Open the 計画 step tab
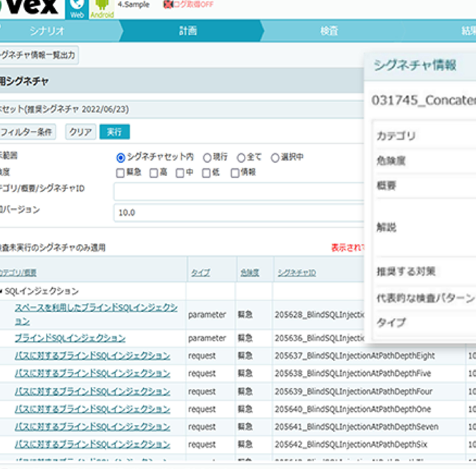 188,31
